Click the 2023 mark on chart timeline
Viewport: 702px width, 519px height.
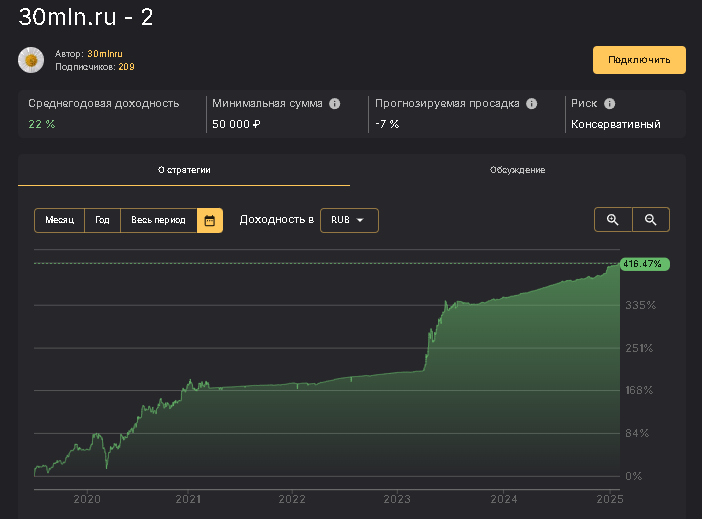tap(397, 499)
